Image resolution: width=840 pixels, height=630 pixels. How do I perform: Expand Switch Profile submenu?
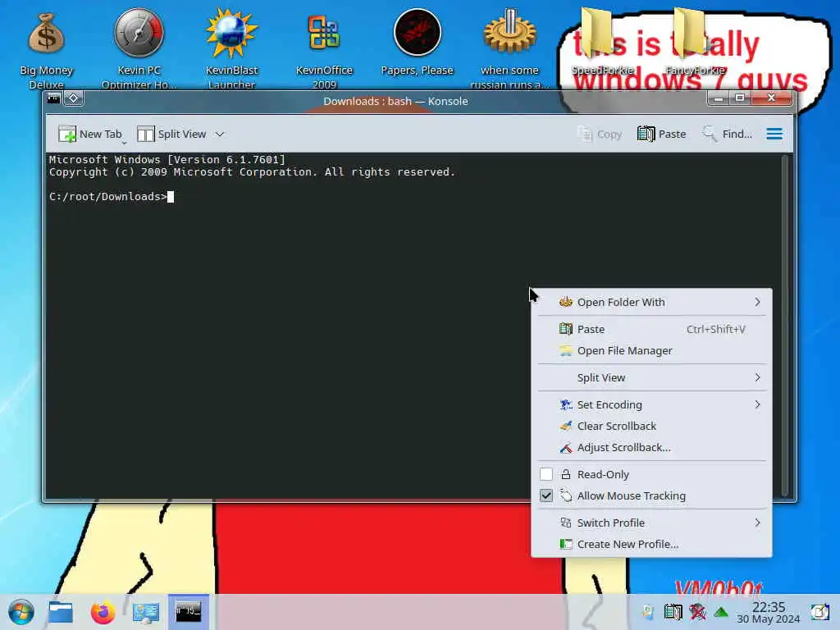pyautogui.click(x=651, y=523)
